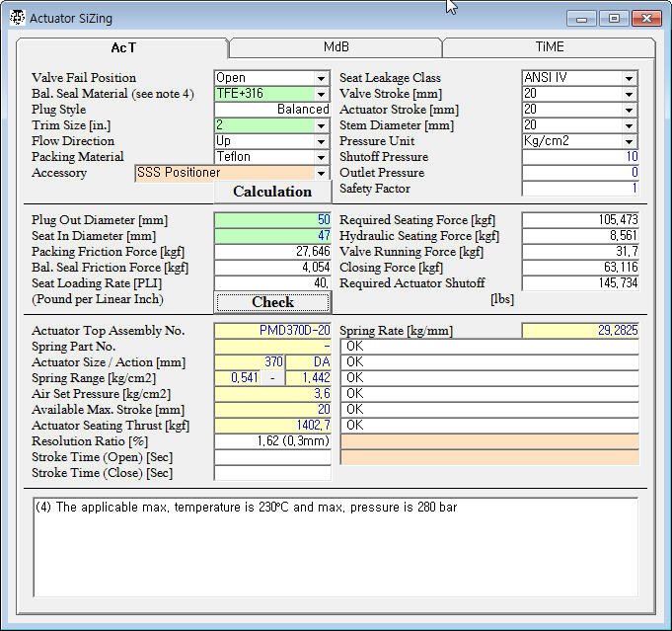Maximize the Actuator SiZing window
Viewport: 672px width, 631px height.
[x=614, y=19]
